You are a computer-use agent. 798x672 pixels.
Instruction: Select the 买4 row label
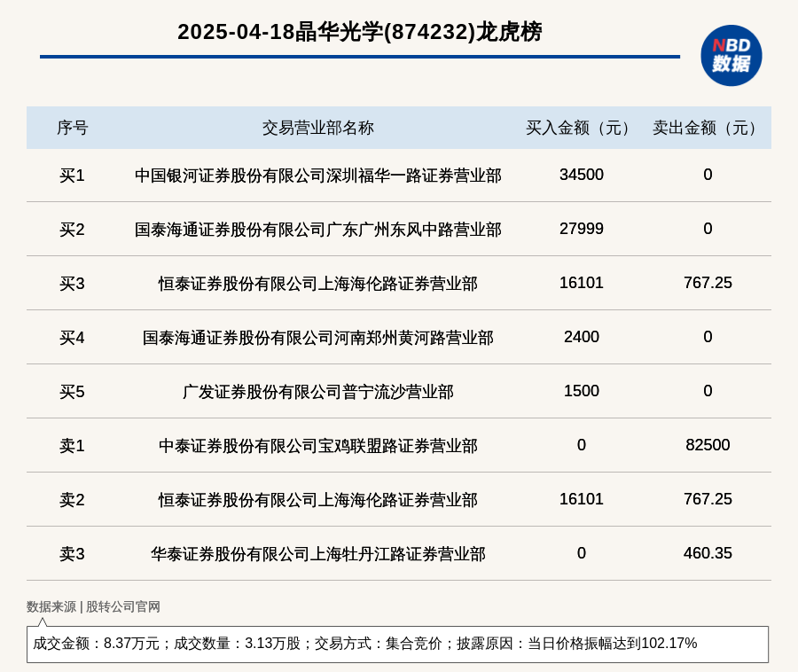click(72, 337)
